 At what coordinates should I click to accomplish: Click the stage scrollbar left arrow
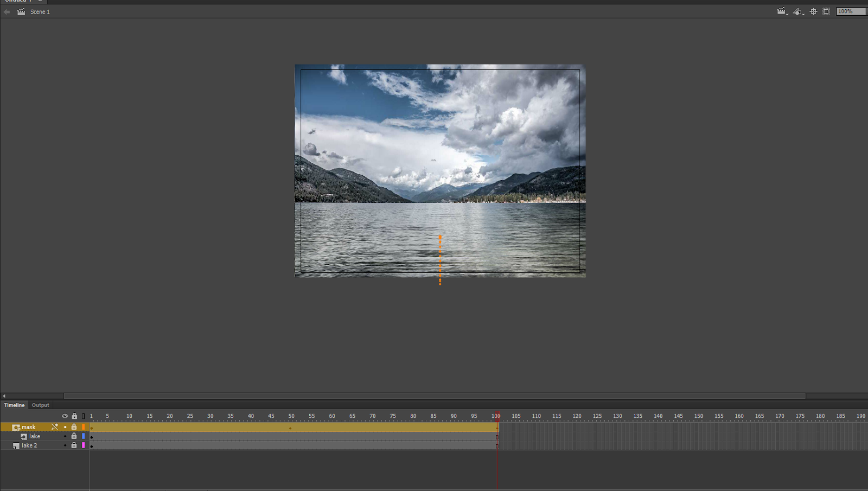[4, 396]
